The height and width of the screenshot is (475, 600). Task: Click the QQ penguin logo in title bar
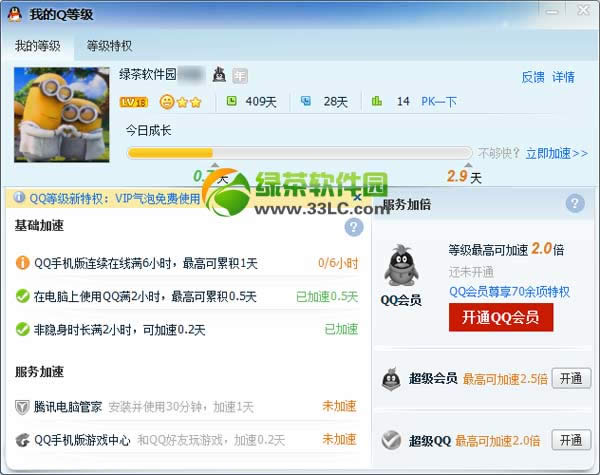[x=15, y=15]
